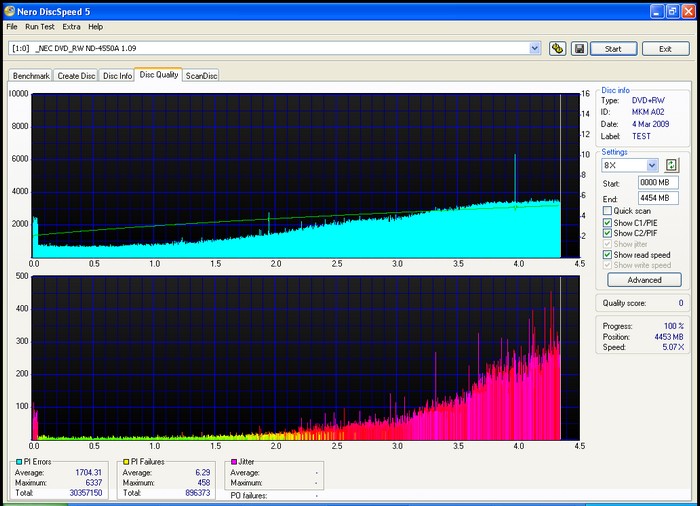Expand the NEC DVD_RW drive selector
This screenshot has width=700, height=506.
tap(536, 48)
